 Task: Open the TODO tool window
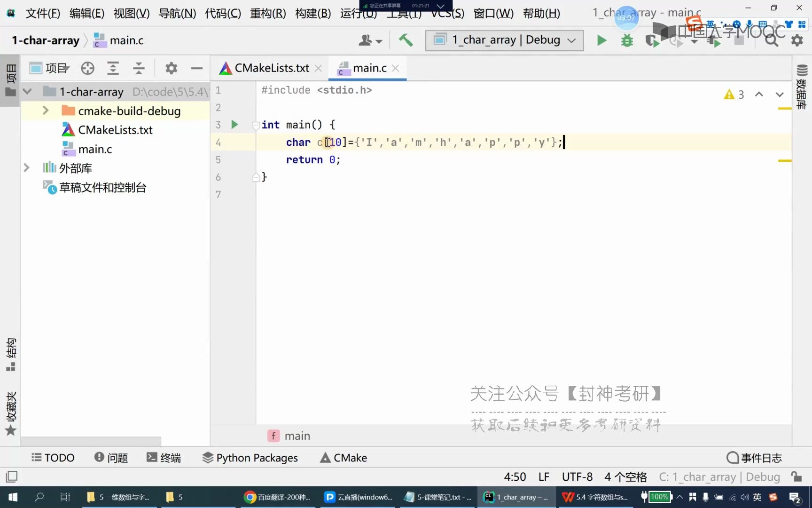(53, 458)
